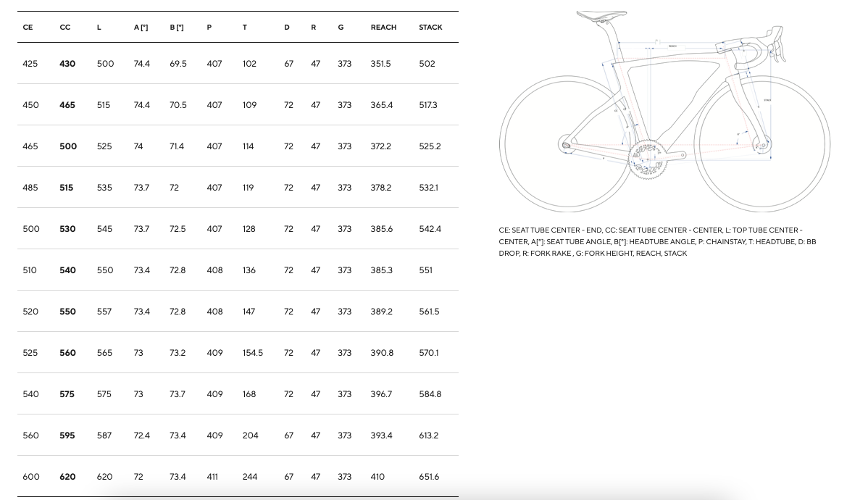Click the bold CC size 595 cell

point(67,436)
